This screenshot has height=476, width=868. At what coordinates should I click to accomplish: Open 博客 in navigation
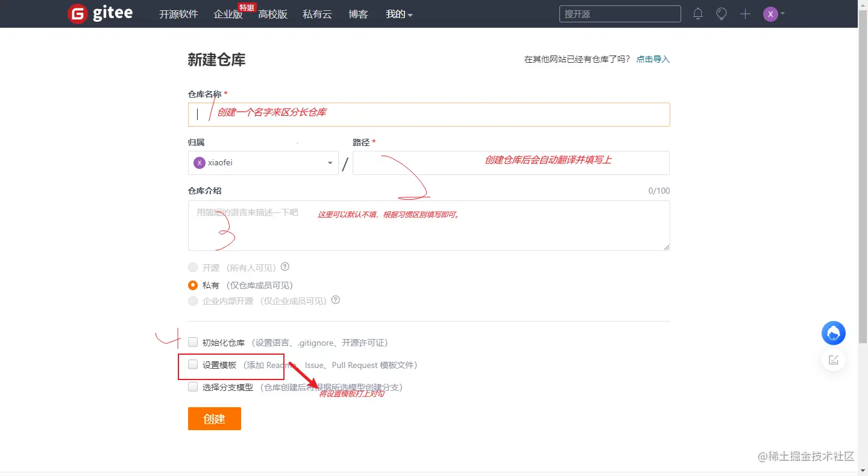coord(359,14)
